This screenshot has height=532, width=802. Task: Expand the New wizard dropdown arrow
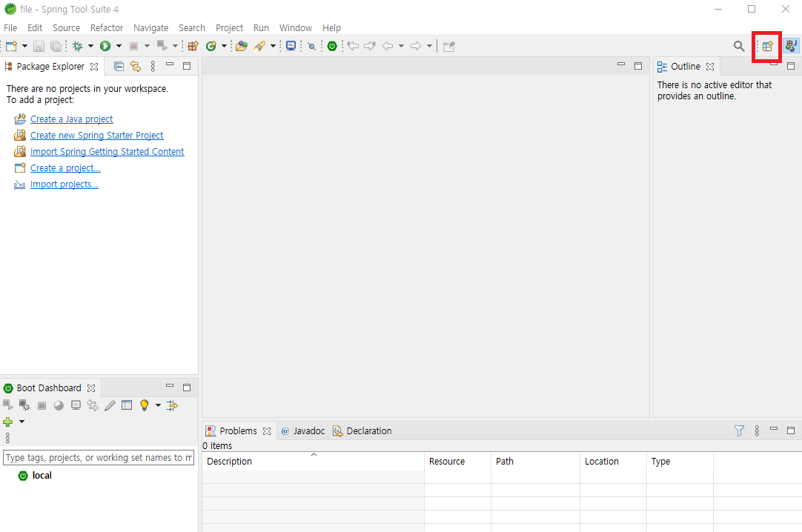(x=24, y=46)
